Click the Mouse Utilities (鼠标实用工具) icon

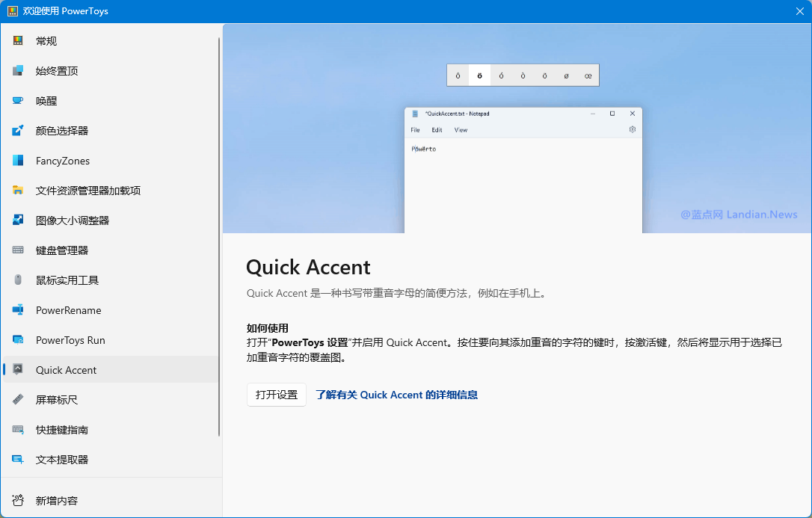click(18, 280)
